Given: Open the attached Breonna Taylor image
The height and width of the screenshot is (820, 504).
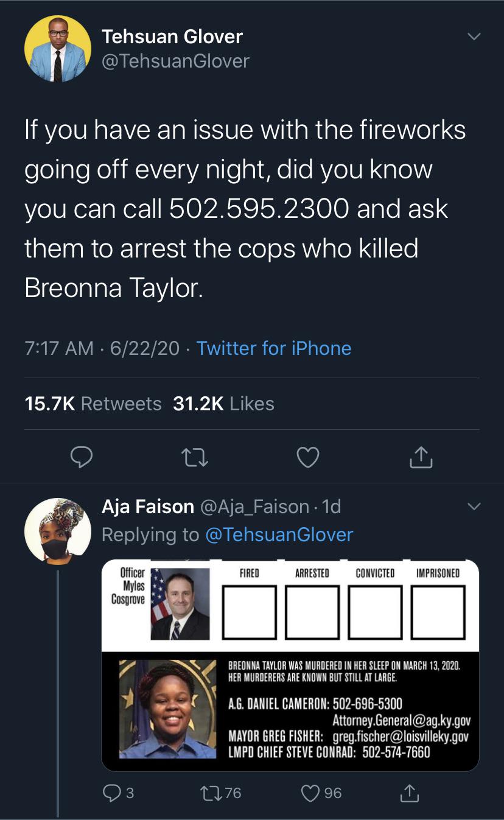Looking at the screenshot, I should coord(290,665).
